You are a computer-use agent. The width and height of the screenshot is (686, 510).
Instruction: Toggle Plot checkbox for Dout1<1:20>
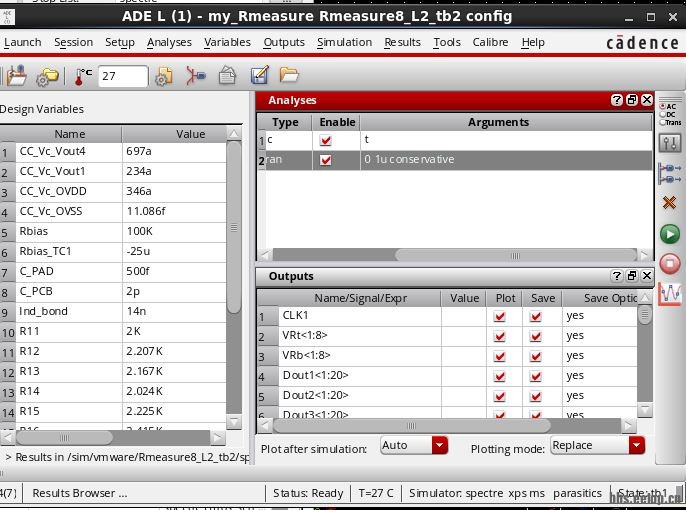coord(500,376)
